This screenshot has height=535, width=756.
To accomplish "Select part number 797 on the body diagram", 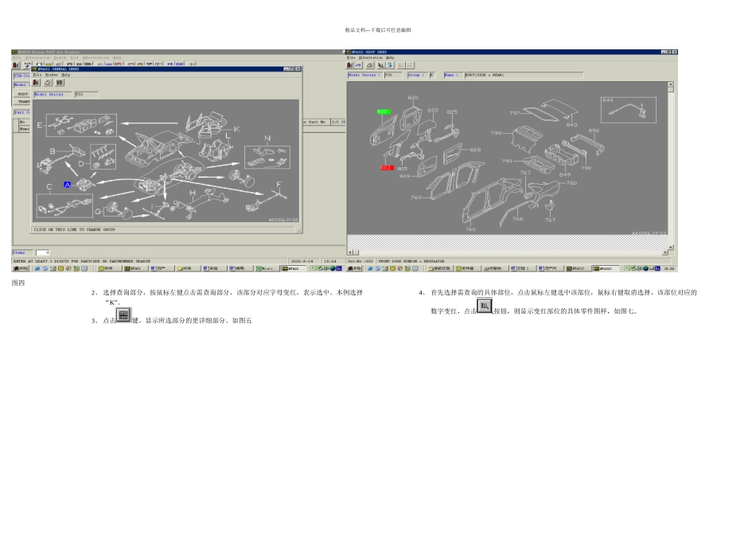I will click(x=514, y=113).
